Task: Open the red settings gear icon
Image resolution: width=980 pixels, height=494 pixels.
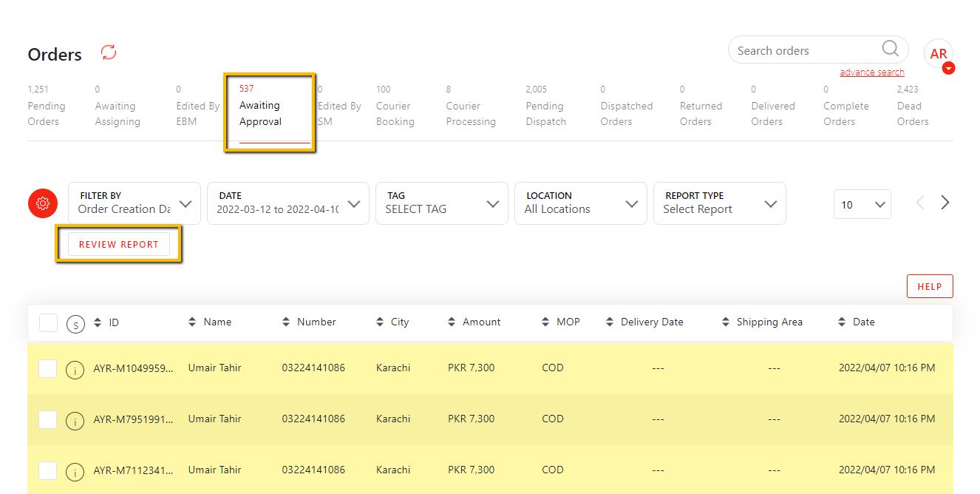Action: [43, 203]
